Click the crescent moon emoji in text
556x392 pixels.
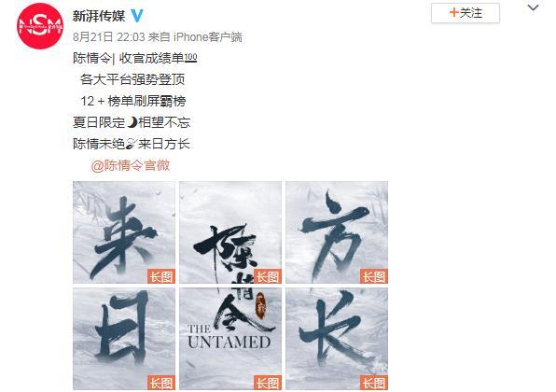pyautogui.click(x=132, y=122)
